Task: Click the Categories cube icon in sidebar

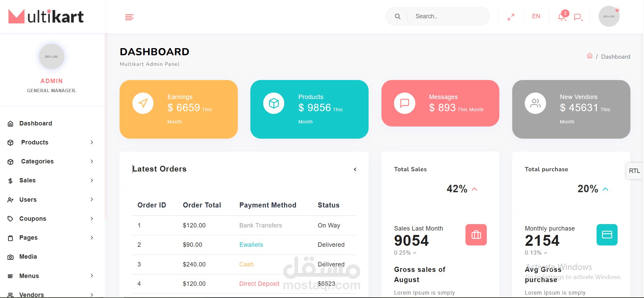Action: (x=11, y=162)
